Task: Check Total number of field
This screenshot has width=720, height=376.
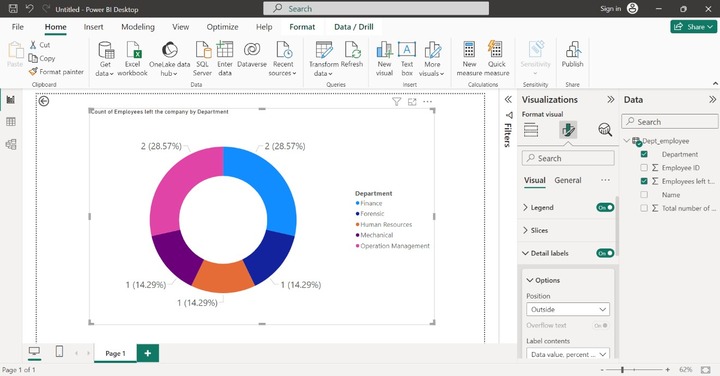Action: point(644,208)
